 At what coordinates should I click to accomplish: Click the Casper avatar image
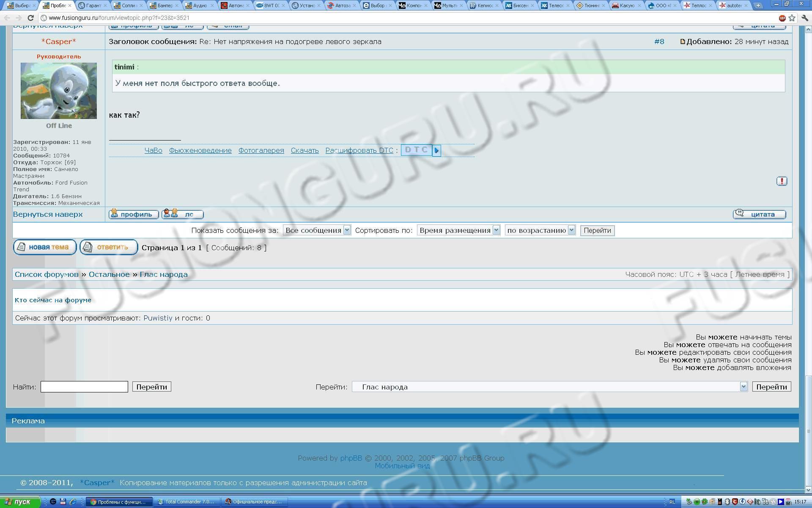tap(59, 91)
